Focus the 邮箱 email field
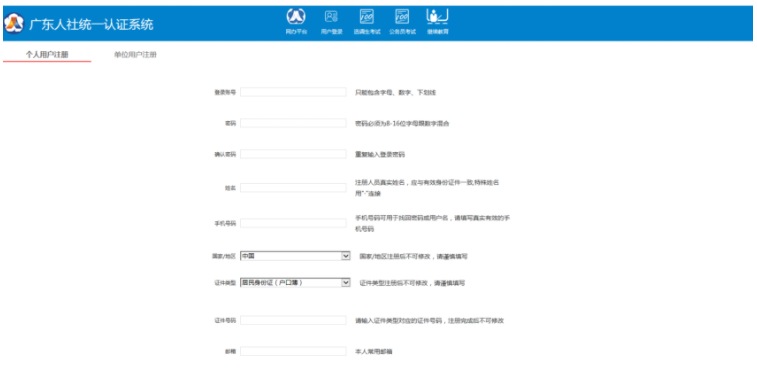757x369 pixels. [x=293, y=351]
